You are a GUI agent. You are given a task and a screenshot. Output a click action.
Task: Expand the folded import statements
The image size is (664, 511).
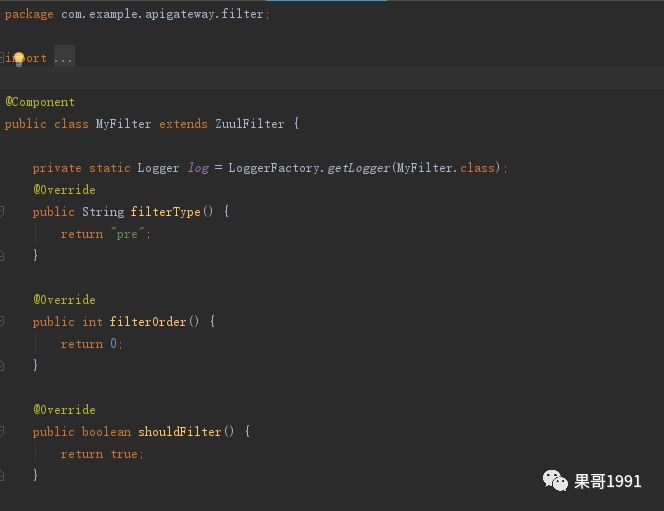pyautogui.click(x=2, y=57)
